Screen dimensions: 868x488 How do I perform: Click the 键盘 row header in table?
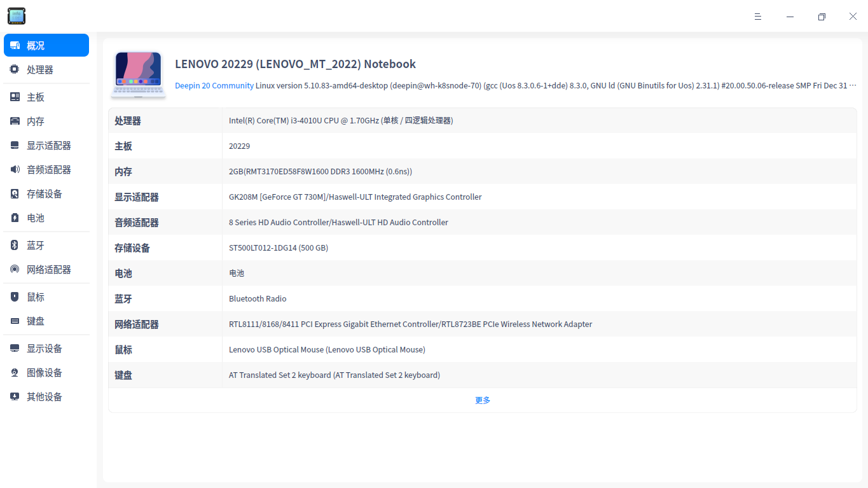tap(123, 375)
